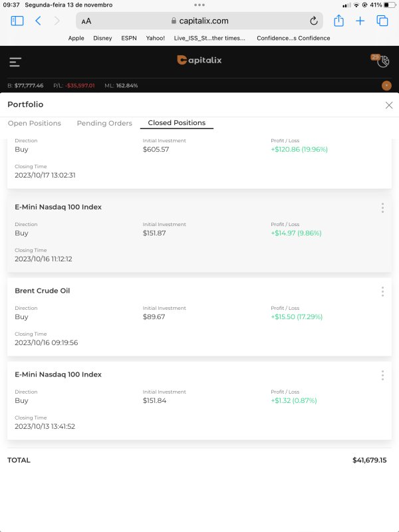Open a new Safari tab
The height and width of the screenshot is (532, 399).
click(x=360, y=21)
